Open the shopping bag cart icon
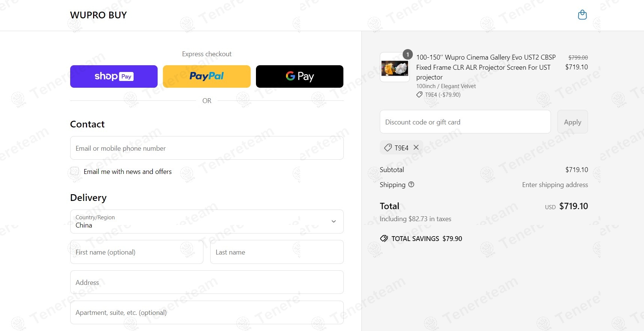 tap(582, 15)
